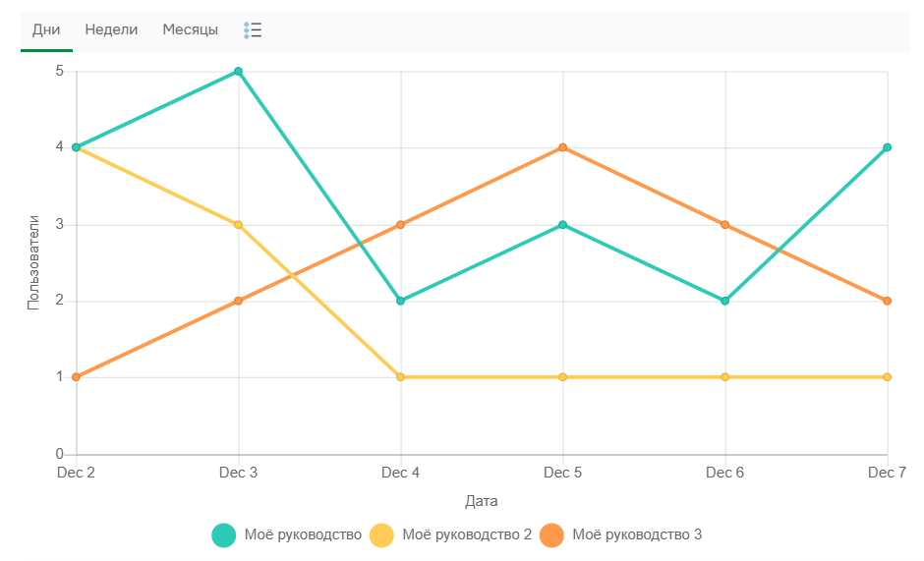Click the teal data point at Dec 3 peak
Screen dimensions: 924x561
[238, 72]
